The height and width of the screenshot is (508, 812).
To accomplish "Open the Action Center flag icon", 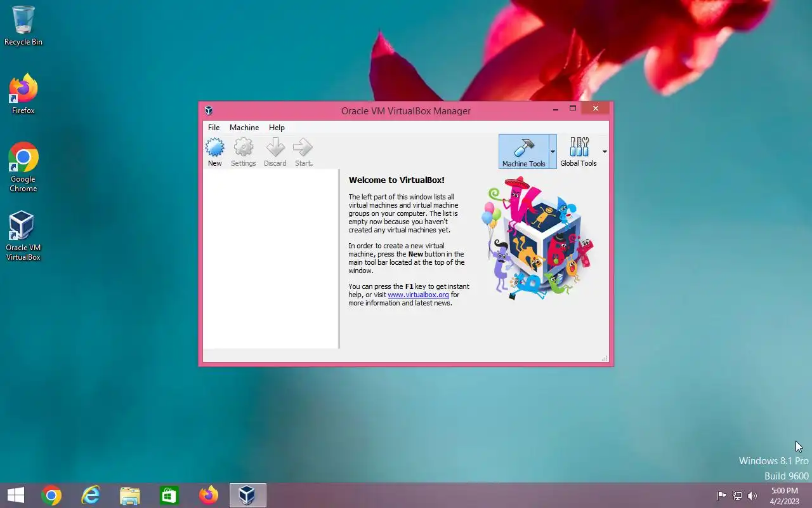I will click(722, 496).
